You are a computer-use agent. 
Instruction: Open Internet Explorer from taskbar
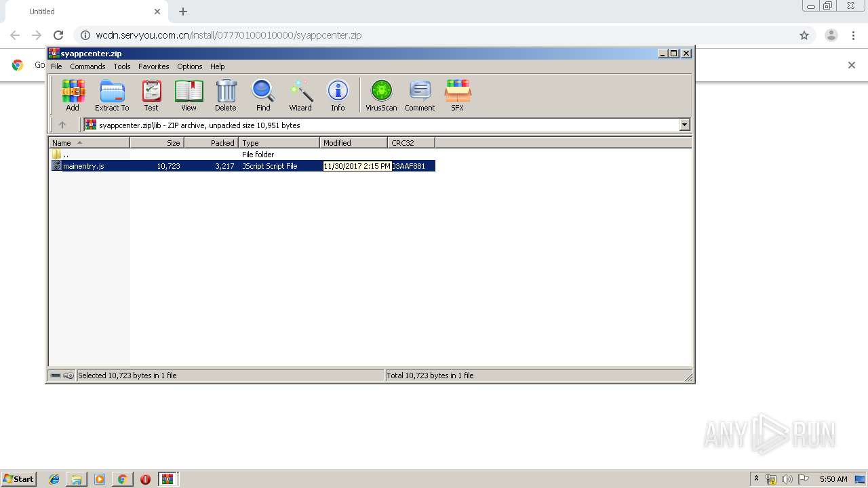(54, 479)
